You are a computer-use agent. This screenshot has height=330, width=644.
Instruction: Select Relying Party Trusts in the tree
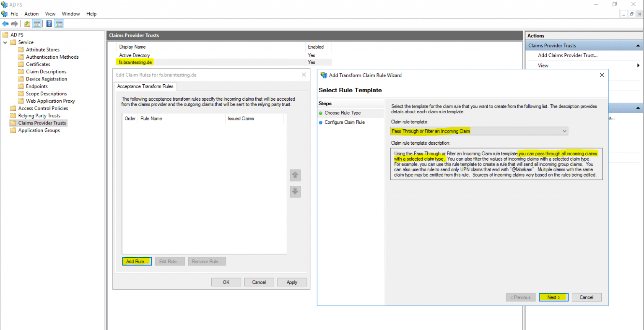click(39, 116)
